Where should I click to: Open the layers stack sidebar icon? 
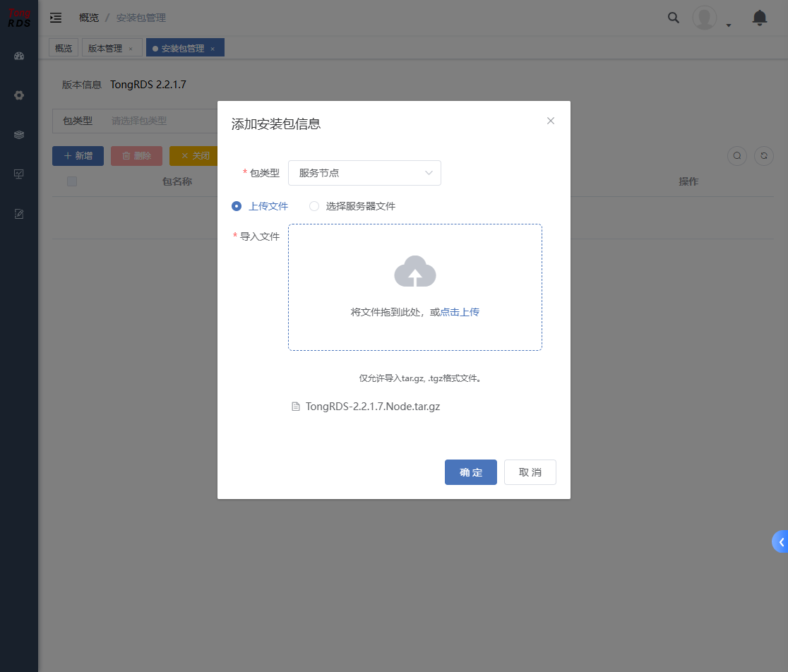pos(19,135)
